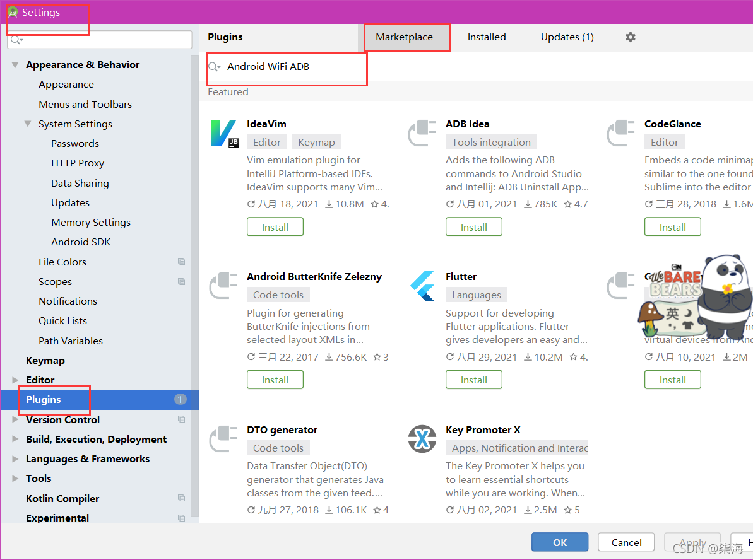Switch to the Installed tab

(x=487, y=37)
